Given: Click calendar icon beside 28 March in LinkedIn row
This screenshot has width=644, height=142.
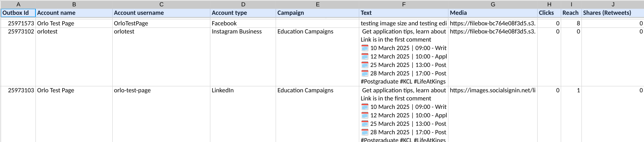Looking at the screenshot, I should [365, 132].
